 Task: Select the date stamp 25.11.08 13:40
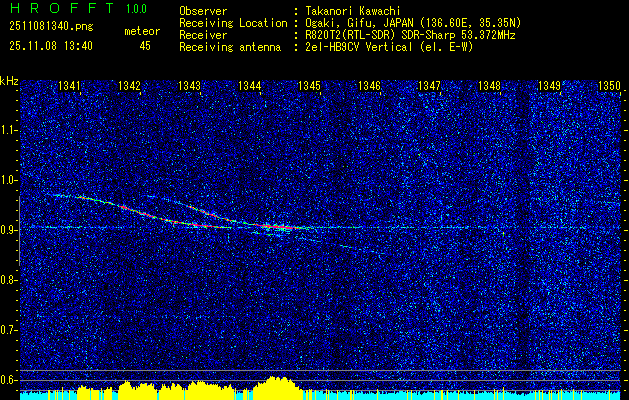tap(51, 46)
